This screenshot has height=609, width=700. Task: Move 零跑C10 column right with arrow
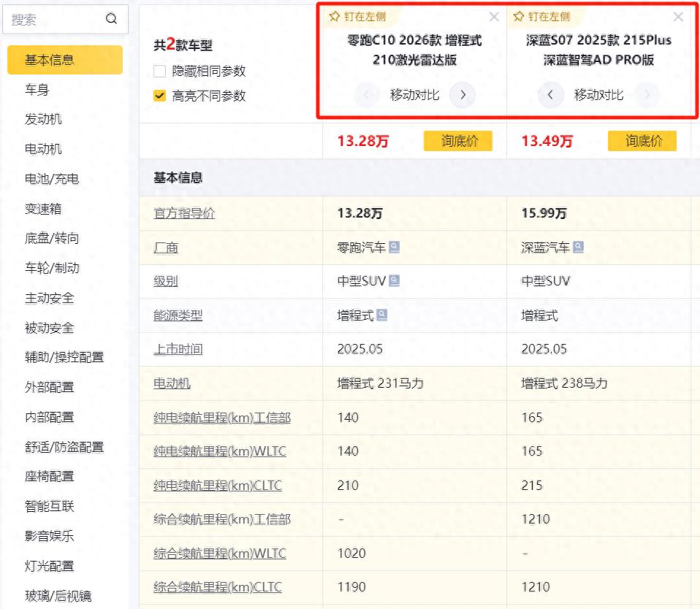(x=463, y=95)
